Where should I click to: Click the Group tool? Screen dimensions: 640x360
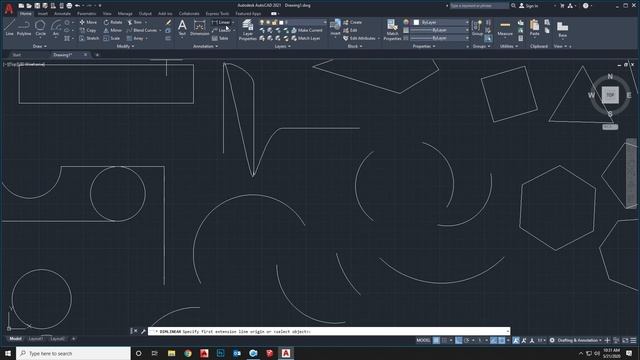477,28
